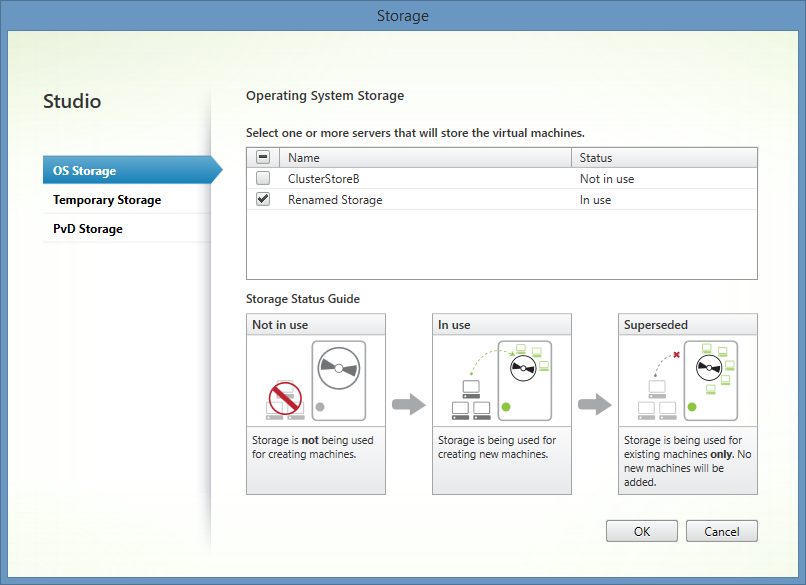Switch to PvD Storage tab

click(88, 229)
